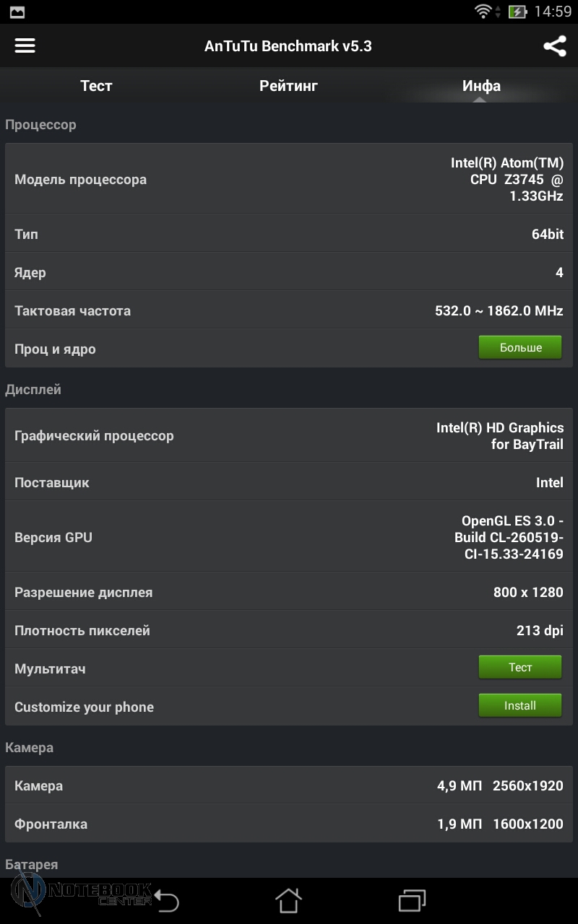
Task: Tap the clock showing 14:59
Action: (553, 12)
